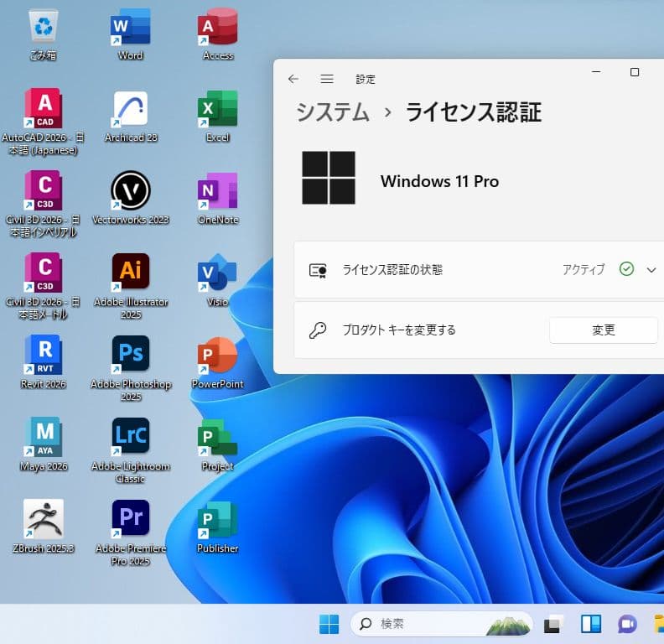Click the システム breadcrumb link
Viewport: 664px width, 644px height.
333,112
